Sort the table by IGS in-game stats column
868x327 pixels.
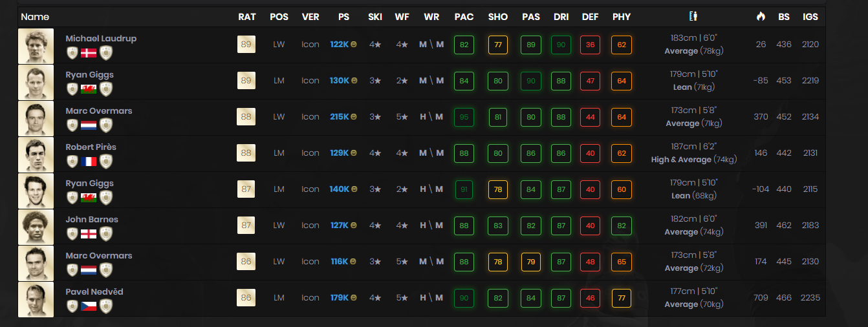point(810,17)
